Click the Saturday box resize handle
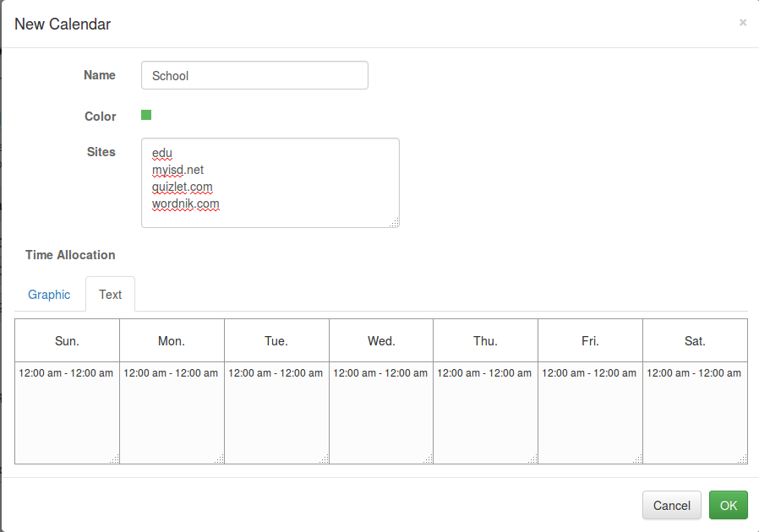Image resolution: width=759 pixels, height=532 pixels. (x=742, y=459)
